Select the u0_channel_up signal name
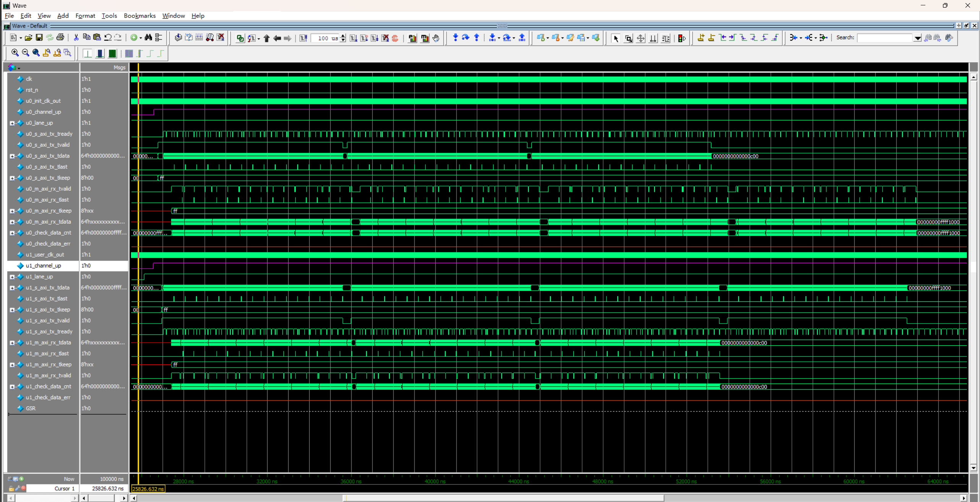This screenshot has width=980, height=502. coord(43,112)
